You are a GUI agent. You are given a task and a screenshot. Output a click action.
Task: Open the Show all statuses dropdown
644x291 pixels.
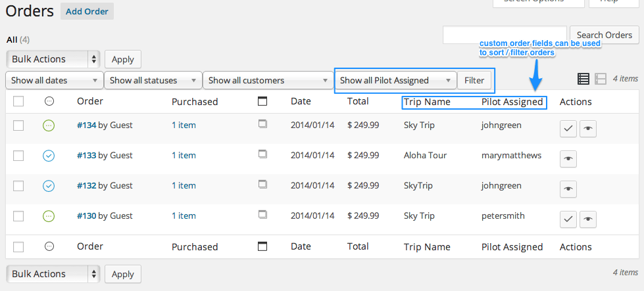pos(153,80)
